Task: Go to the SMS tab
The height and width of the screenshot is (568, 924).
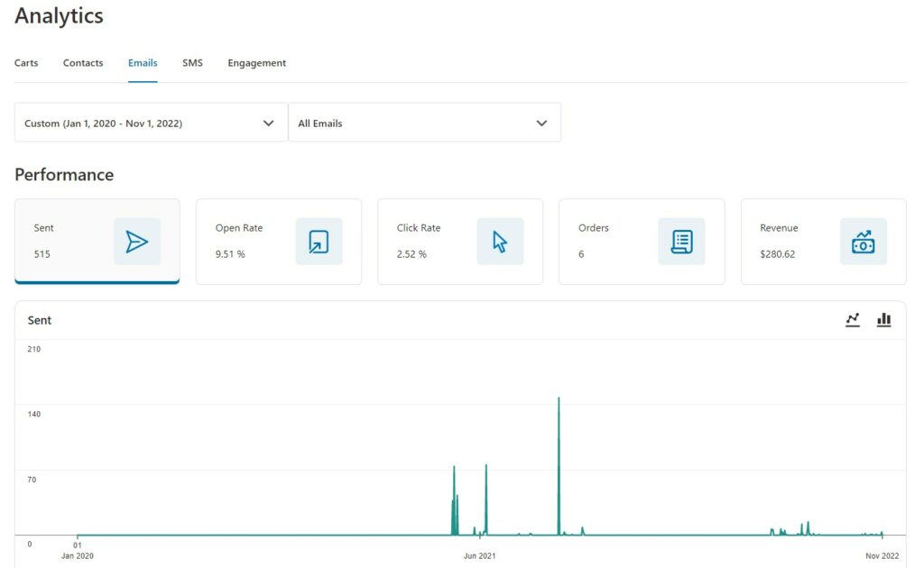Action: (192, 63)
